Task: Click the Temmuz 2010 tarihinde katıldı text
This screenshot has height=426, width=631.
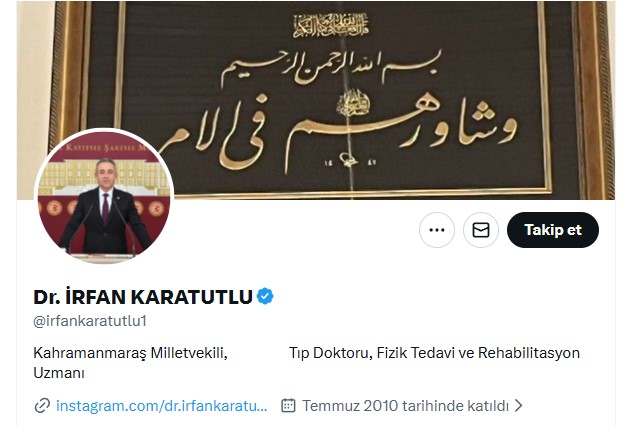Action: click(x=406, y=405)
